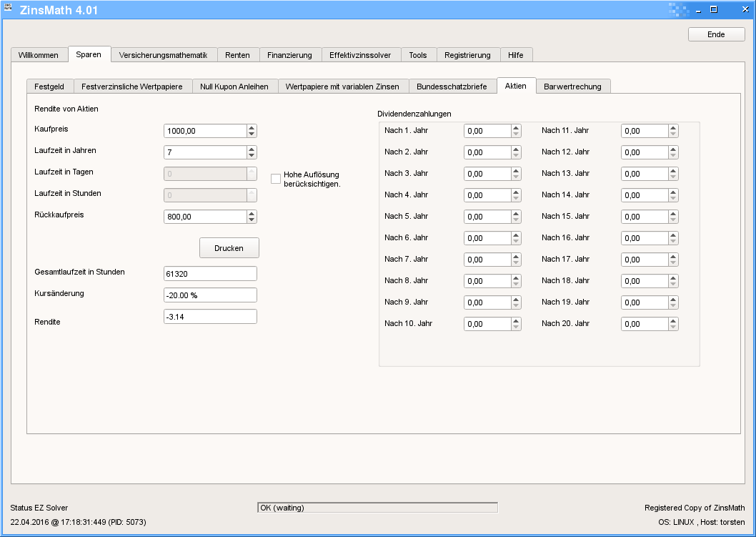Screen dimensions: 756x537
Task: Click the Rendite result field
Action: (209, 317)
